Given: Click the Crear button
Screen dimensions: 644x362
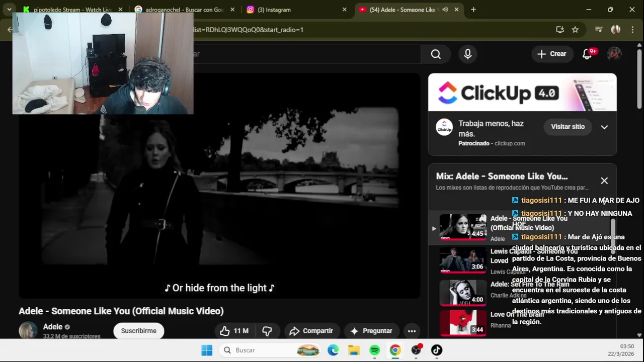Looking at the screenshot, I should [552, 54].
